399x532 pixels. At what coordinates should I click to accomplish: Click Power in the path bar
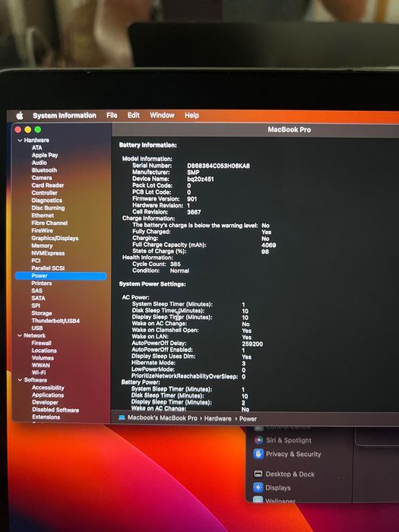tap(248, 419)
